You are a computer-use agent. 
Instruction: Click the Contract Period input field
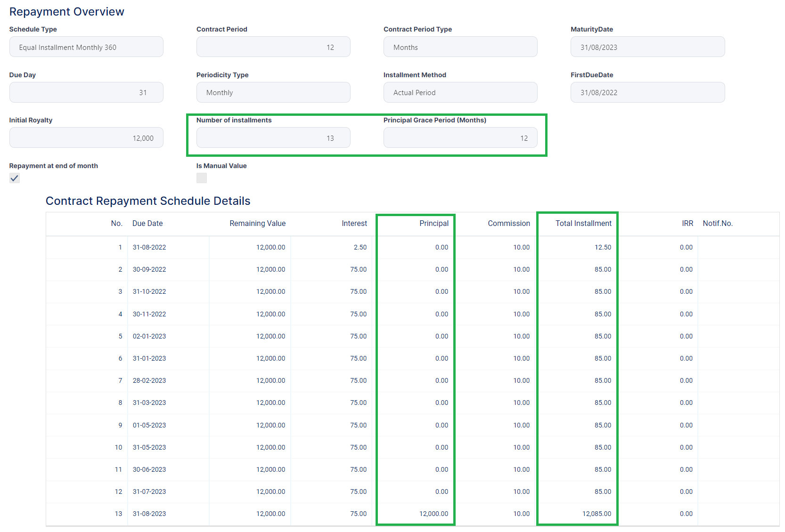pyautogui.click(x=273, y=47)
